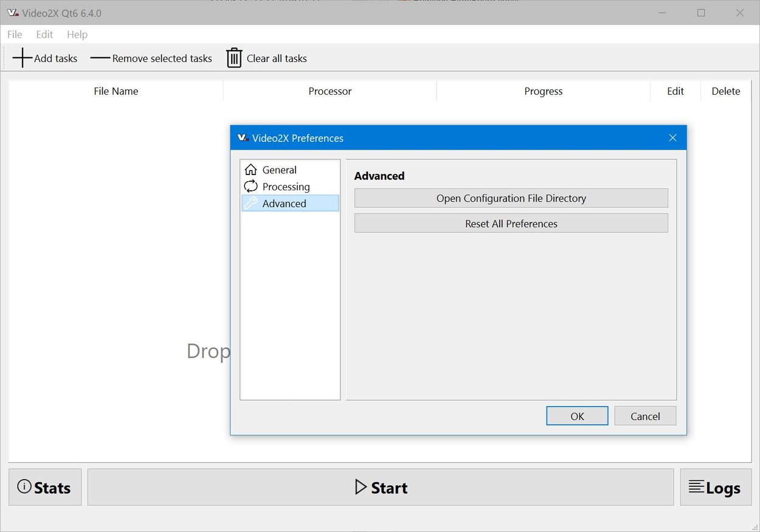
Task: Open the Help menu
Action: point(77,35)
